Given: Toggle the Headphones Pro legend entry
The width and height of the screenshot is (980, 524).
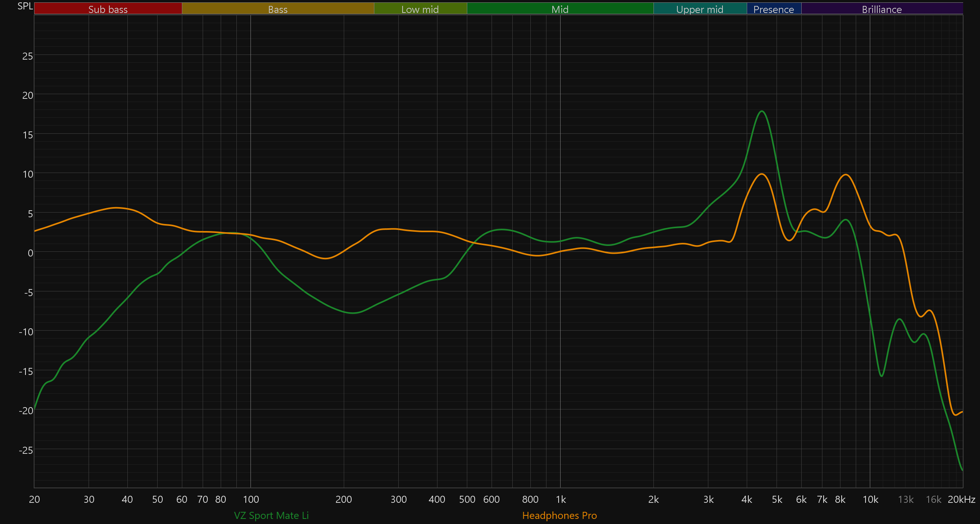Looking at the screenshot, I should [x=559, y=515].
